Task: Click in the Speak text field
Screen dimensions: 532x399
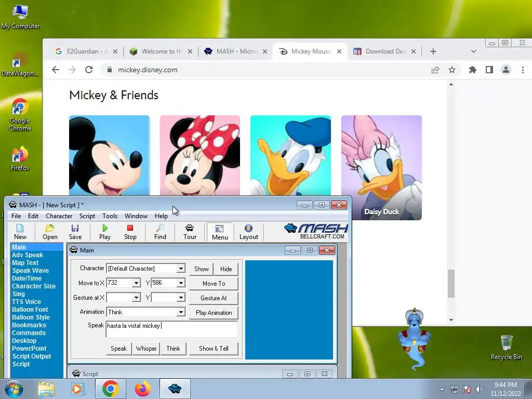Action: coord(171,329)
